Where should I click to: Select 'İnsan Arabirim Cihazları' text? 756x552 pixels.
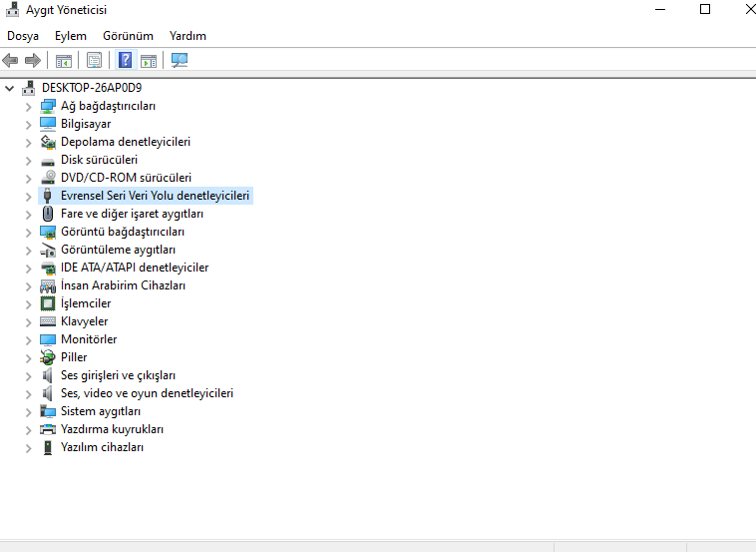pos(123,285)
